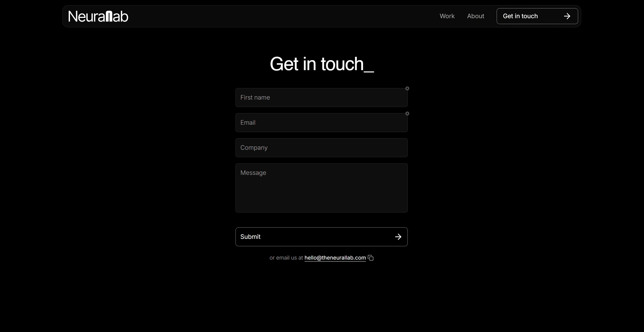The width and height of the screenshot is (644, 332).
Task: Open the Work page
Action: tap(447, 16)
